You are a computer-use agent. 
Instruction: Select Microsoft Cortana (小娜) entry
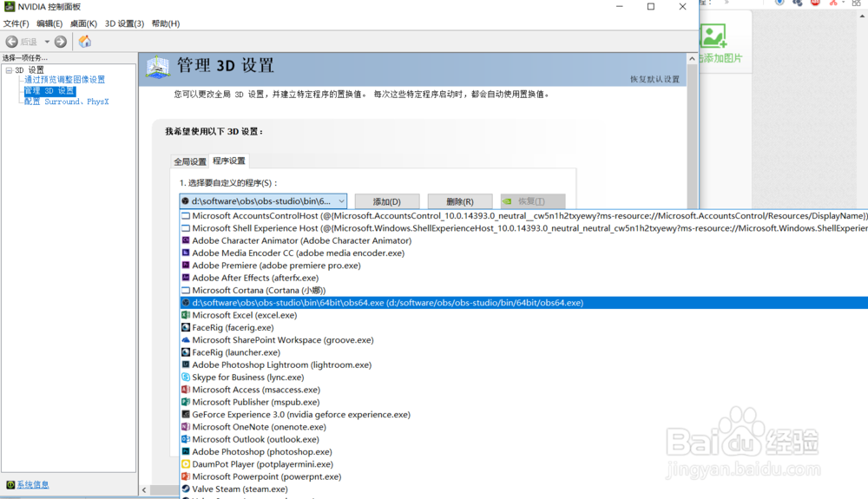click(524, 291)
